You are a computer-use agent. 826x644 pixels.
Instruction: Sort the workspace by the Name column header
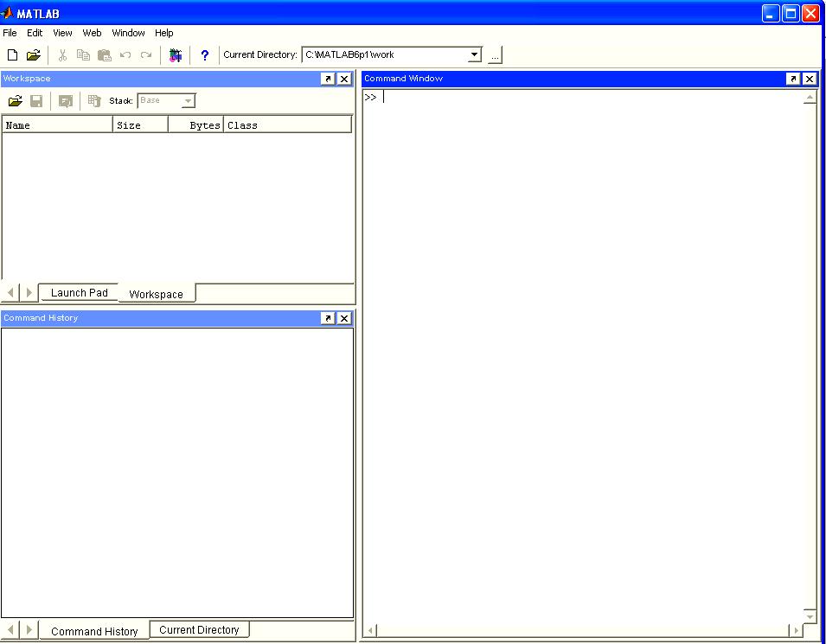pyautogui.click(x=57, y=125)
